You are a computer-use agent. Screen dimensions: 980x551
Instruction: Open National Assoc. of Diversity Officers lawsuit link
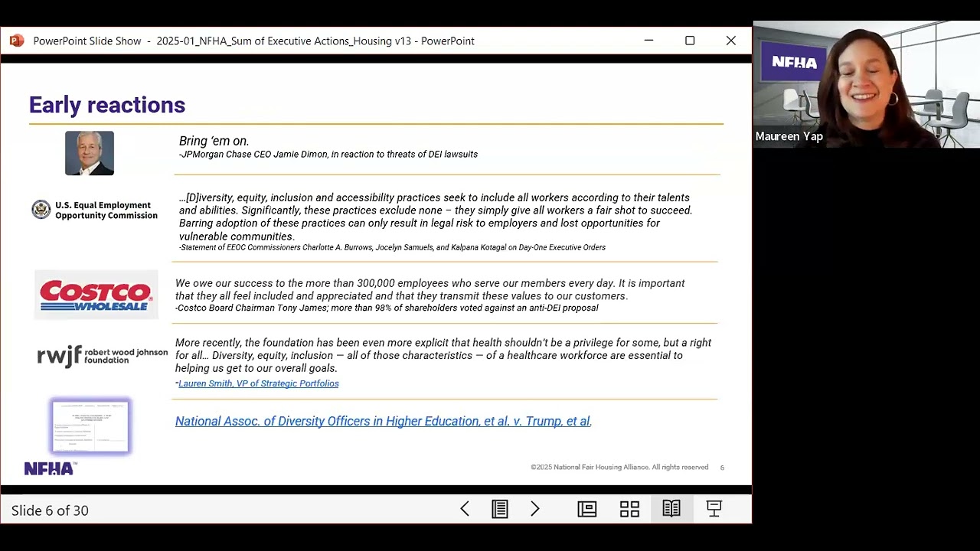point(383,421)
